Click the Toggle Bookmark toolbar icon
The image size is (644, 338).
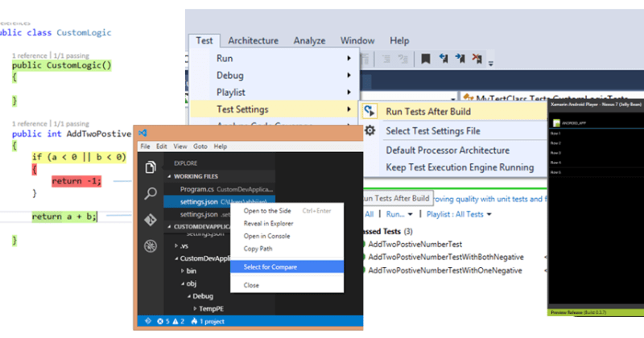(425, 59)
